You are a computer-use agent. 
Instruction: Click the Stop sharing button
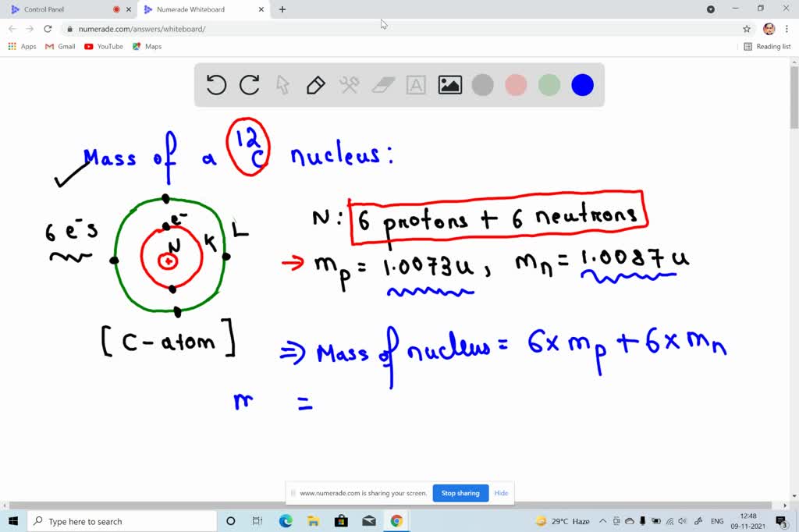(x=460, y=493)
